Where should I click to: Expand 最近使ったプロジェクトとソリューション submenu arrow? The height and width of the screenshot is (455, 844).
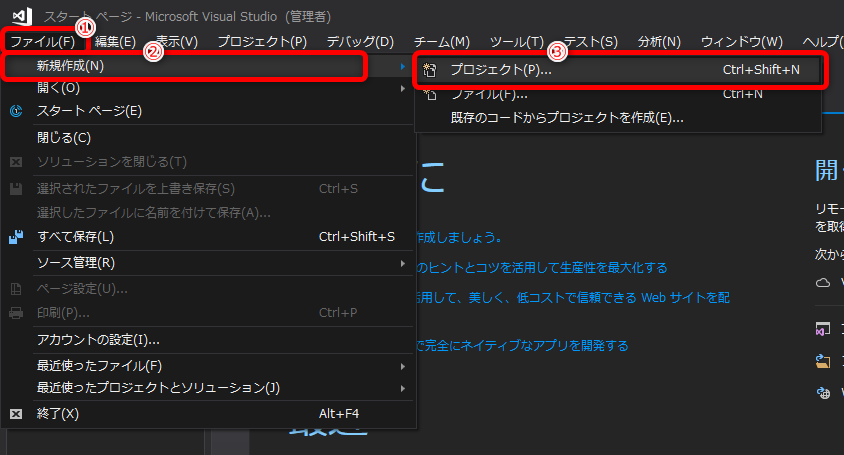point(403,388)
